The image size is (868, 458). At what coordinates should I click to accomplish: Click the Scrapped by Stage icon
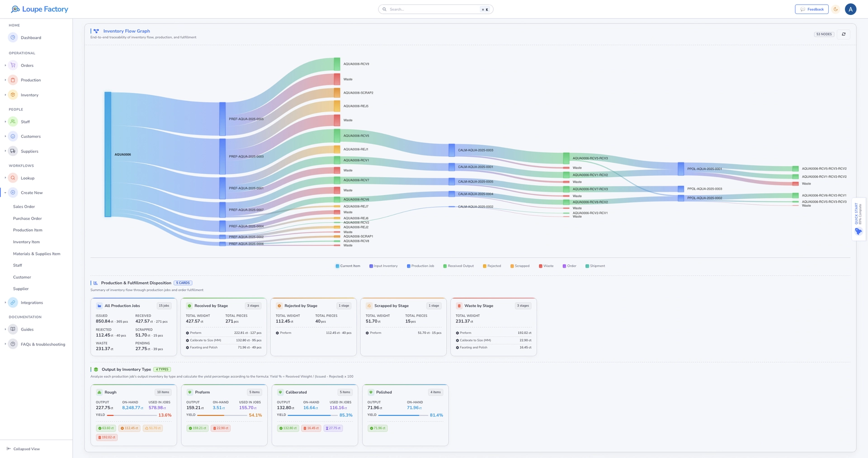point(369,306)
